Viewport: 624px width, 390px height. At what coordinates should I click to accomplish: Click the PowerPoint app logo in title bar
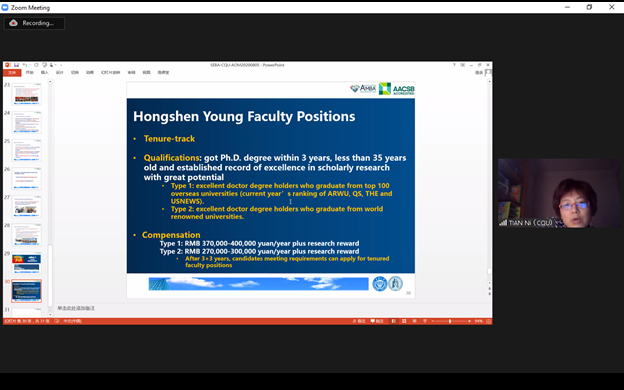(8, 65)
